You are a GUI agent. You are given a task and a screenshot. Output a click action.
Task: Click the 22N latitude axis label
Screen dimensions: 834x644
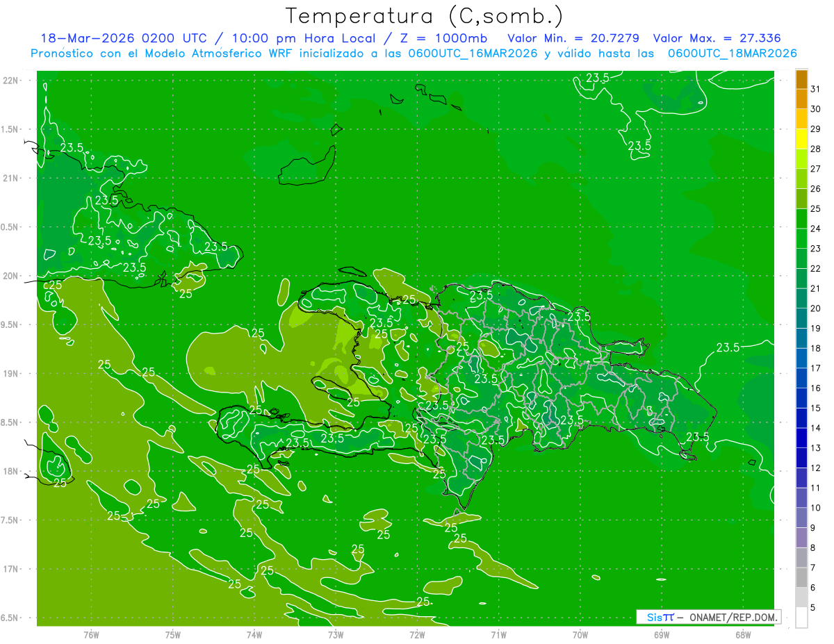(12, 81)
